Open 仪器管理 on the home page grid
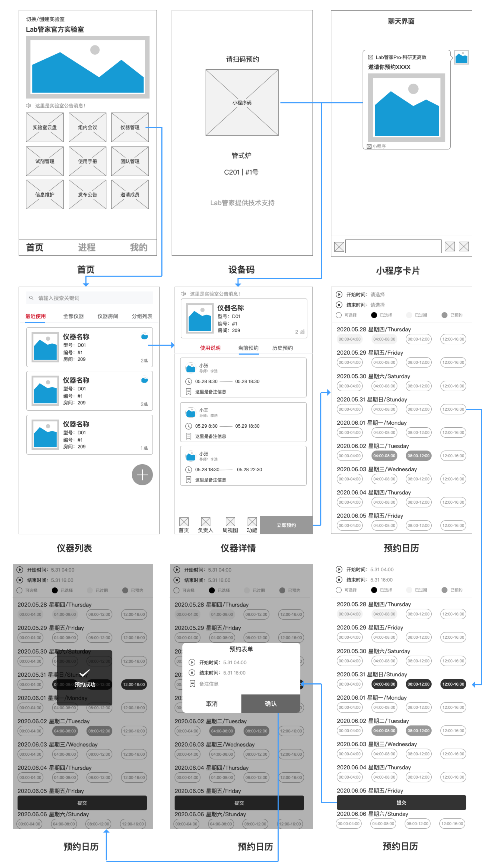Image resolution: width=488 pixels, height=868 pixels. pyautogui.click(x=130, y=127)
